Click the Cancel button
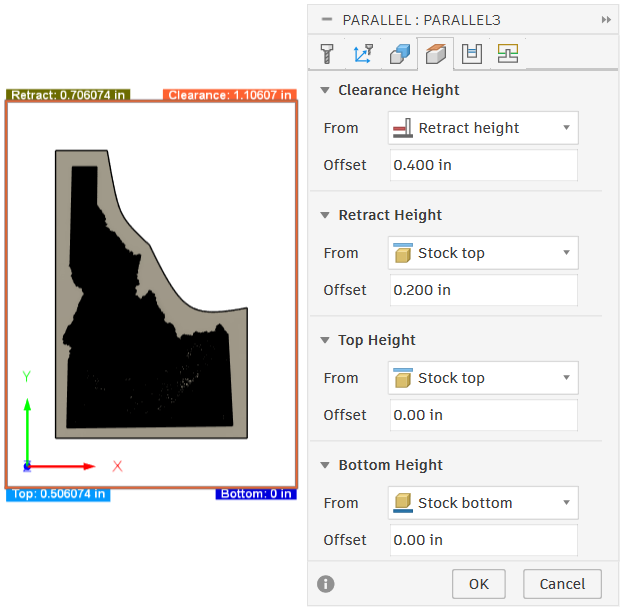Viewport: 622px width, 611px height. pos(562,584)
